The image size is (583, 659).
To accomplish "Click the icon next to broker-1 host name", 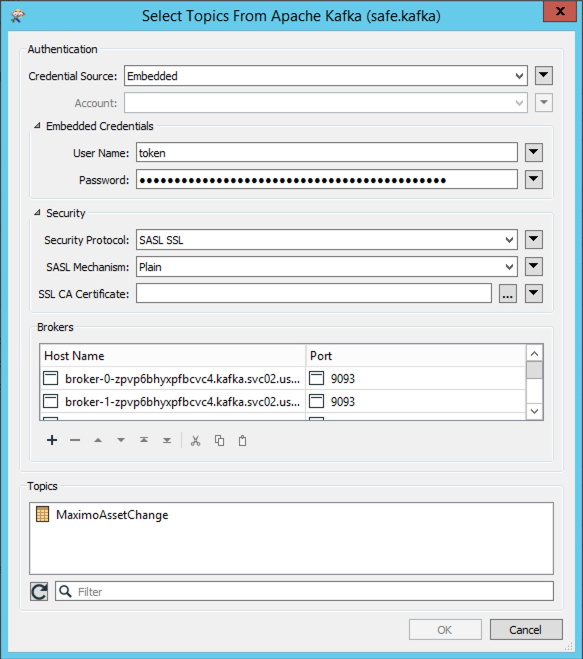I will coord(50,401).
